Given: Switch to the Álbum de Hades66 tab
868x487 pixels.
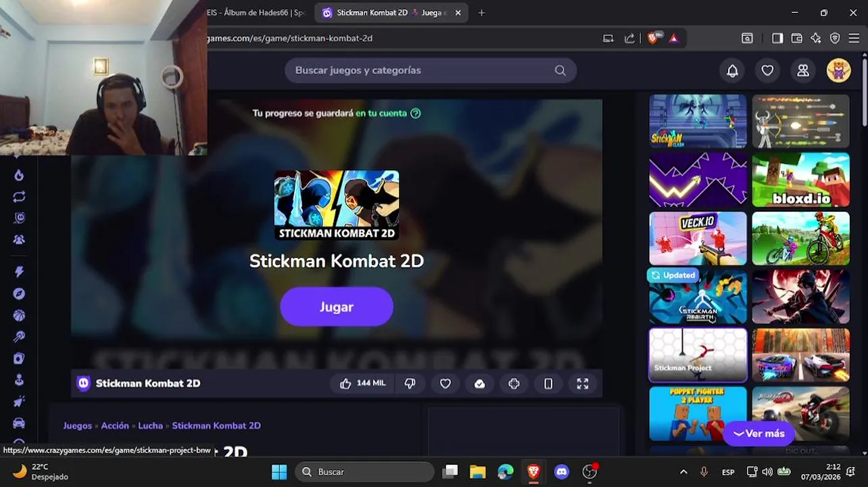Looking at the screenshot, I should pos(256,13).
